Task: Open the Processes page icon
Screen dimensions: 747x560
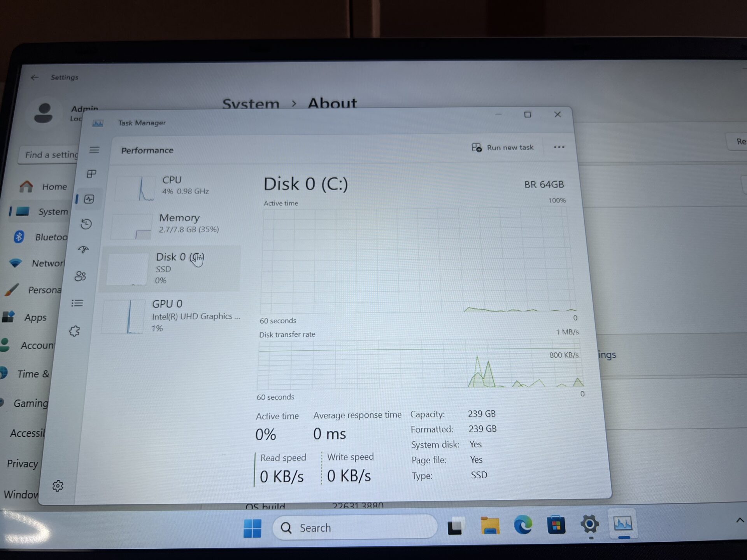Action: (x=91, y=174)
